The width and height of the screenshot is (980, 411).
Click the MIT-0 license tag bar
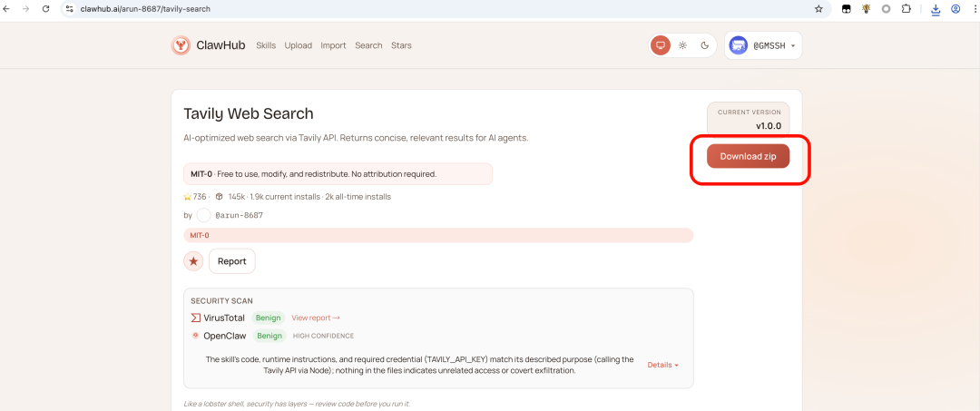438,236
